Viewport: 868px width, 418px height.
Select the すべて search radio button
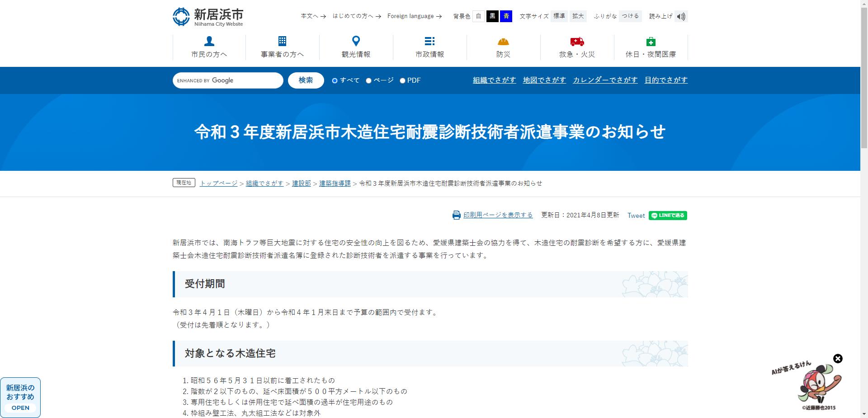(x=334, y=80)
